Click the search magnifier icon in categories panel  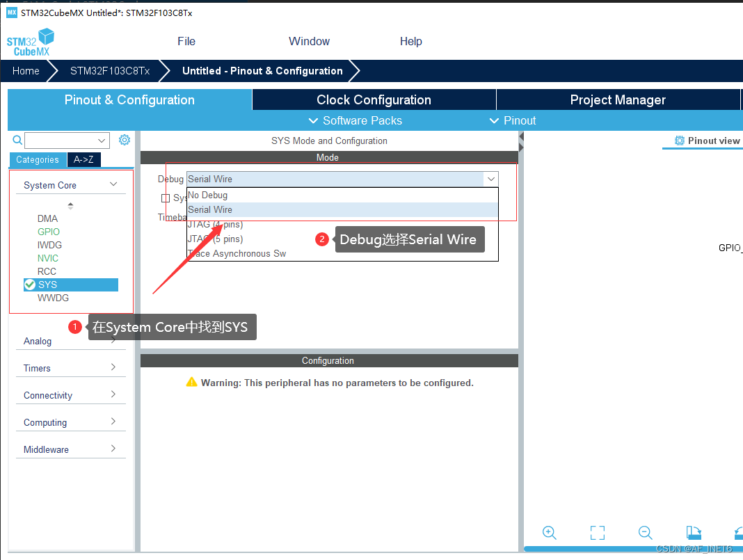(17, 141)
